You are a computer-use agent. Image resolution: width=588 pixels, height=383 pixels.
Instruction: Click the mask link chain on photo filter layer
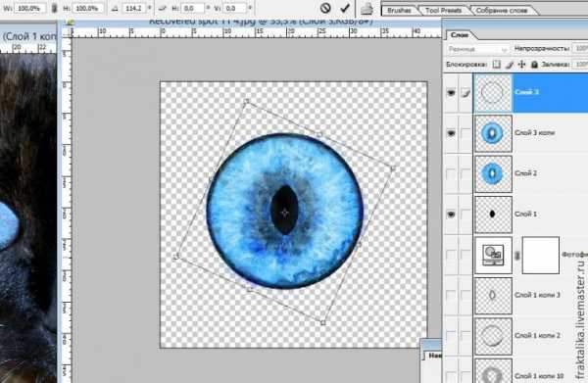(516, 256)
